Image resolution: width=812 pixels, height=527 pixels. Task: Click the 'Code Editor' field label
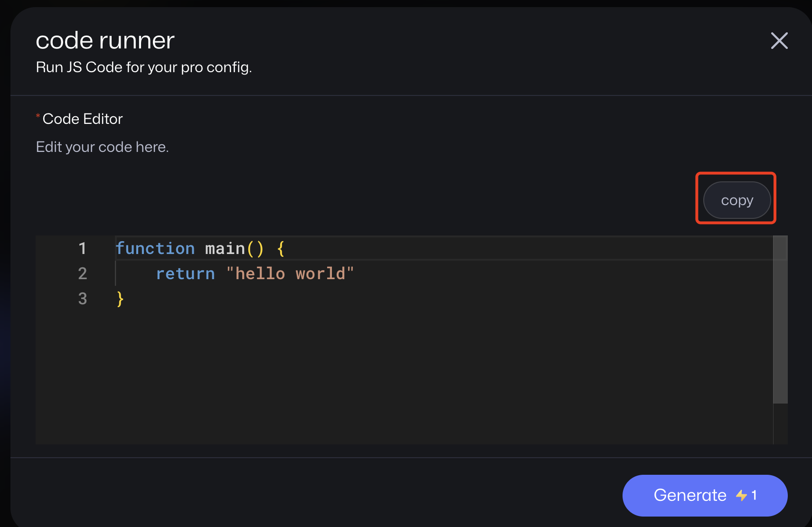[x=83, y=119]
